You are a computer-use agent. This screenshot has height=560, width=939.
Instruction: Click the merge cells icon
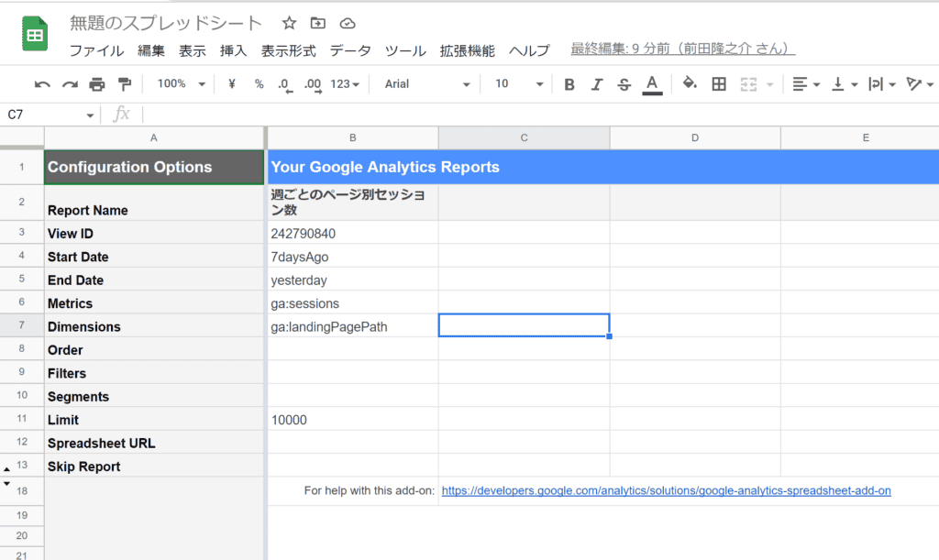point(748,84)
